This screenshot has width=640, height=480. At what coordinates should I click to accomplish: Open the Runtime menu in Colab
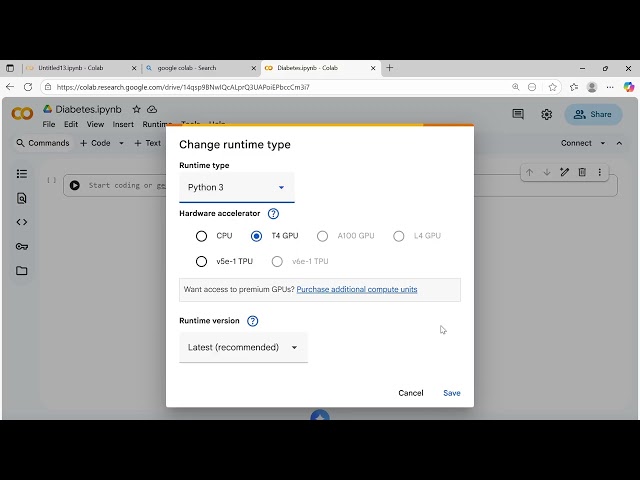(x=157, y=124)
